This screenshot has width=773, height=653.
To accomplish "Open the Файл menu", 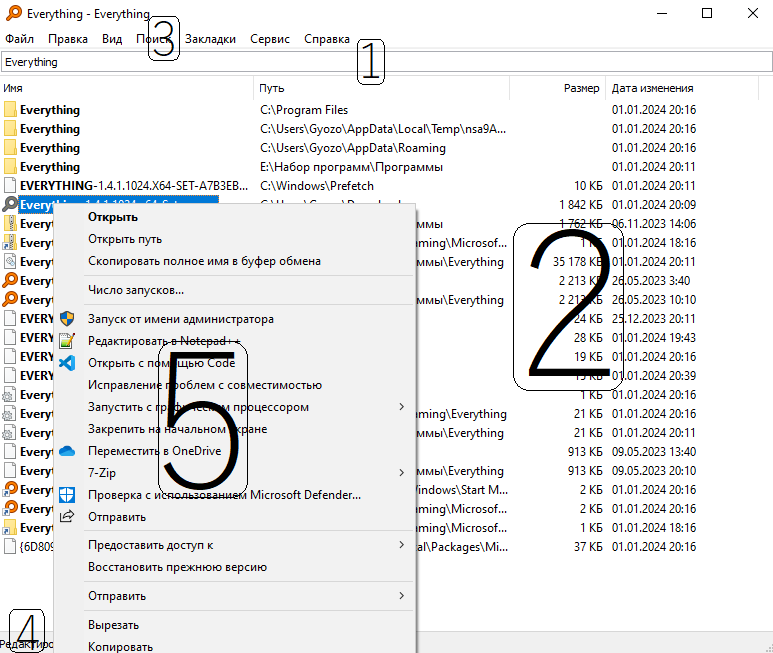I will 19,39.
